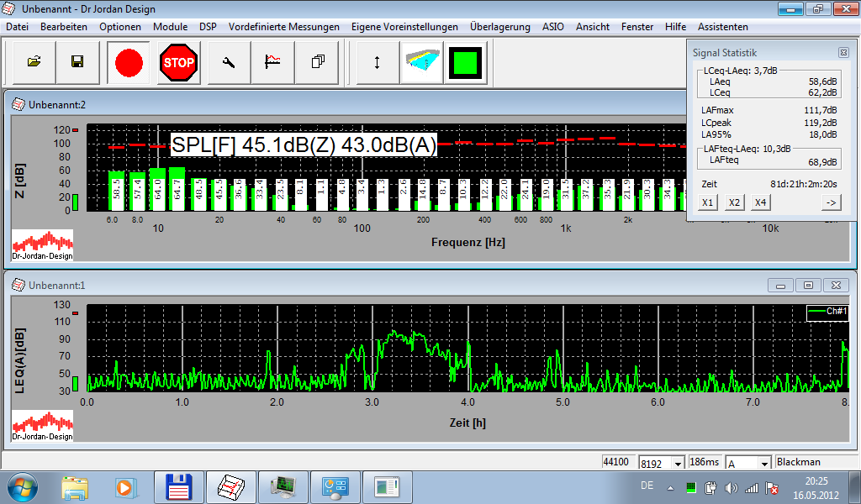Open the Überlagerung menu
861x504 pixels.
pyautogui.click(x=500, y=27)
